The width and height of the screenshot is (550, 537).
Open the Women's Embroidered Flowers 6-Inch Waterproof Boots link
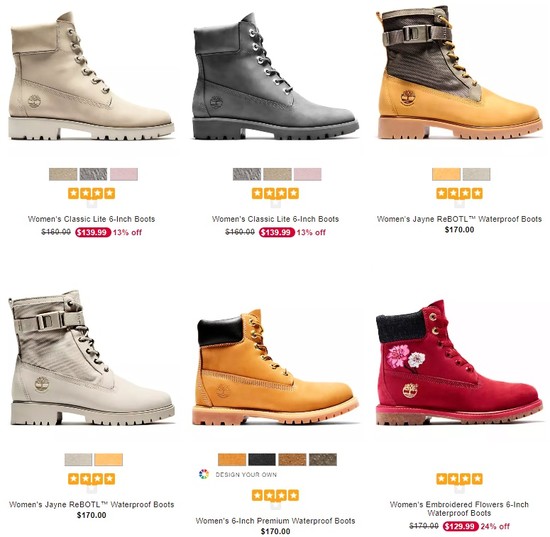(x=459, y=509)
